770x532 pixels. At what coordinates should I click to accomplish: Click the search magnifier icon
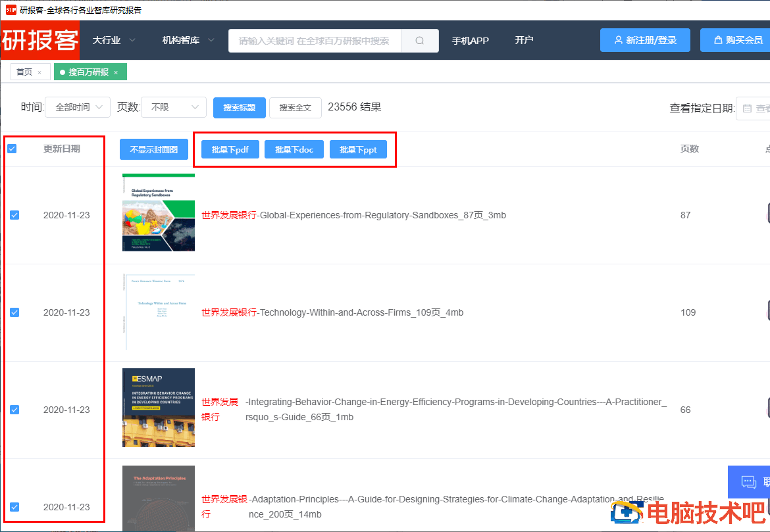(x=420, y=41)
